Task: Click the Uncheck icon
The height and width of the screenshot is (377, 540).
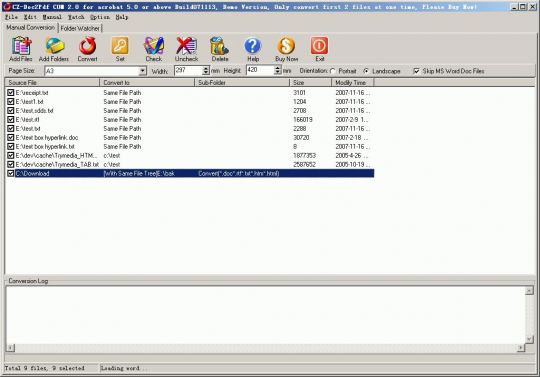Action: [x=186, y=46]
